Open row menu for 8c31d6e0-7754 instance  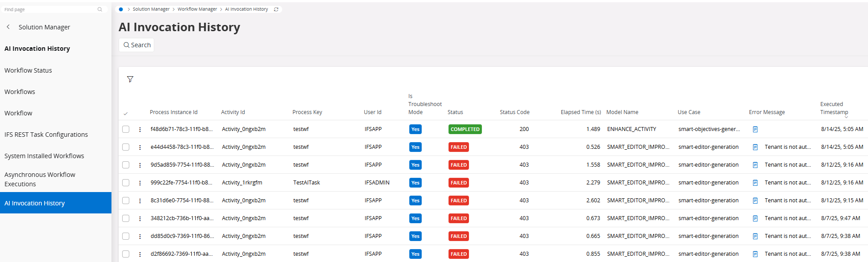coord(140,201)
